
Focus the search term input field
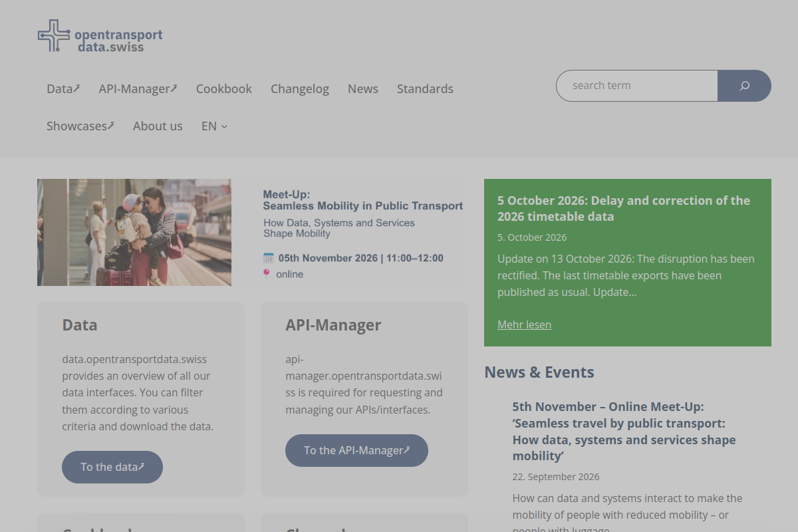click(637, 86)
